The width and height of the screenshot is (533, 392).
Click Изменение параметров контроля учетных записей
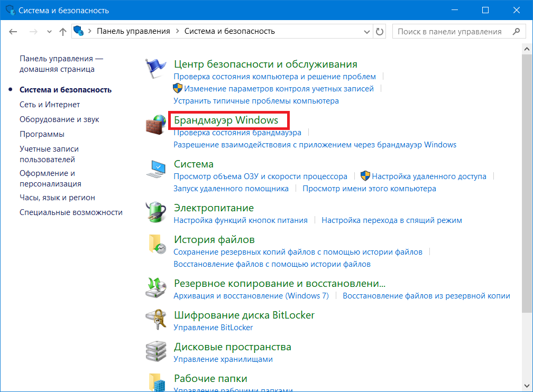pyautogui.click(x=279, y=89)
